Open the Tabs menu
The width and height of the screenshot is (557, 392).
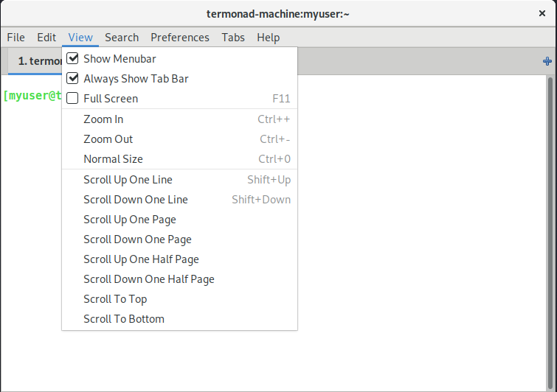[233, 38]
